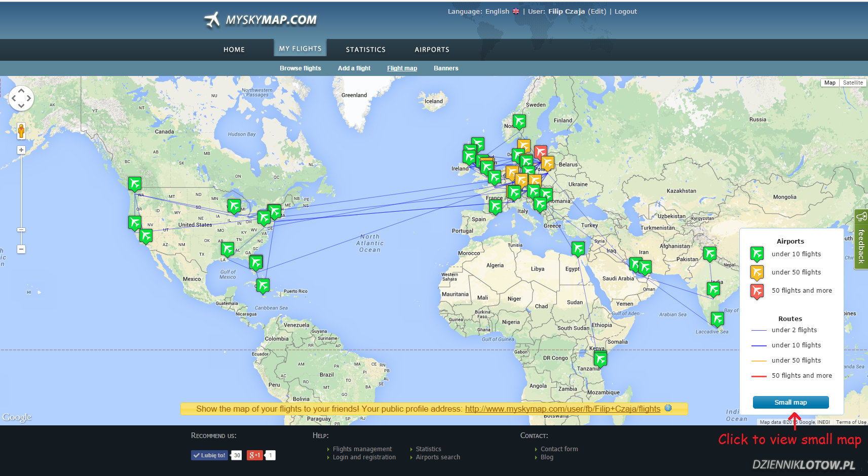The width and height of the screenshot is (868, 476).
Task: Click the airport marker in Kenya
Action: tap(600, 360)
